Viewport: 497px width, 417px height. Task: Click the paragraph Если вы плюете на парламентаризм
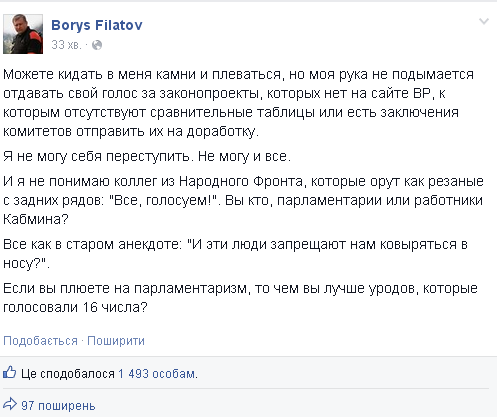pyautogui.click(x=240, y=298)
